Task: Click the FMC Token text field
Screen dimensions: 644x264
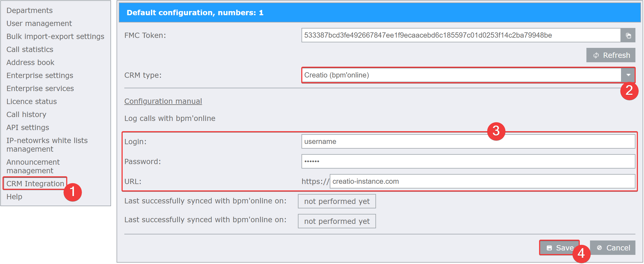Action: 461,35
